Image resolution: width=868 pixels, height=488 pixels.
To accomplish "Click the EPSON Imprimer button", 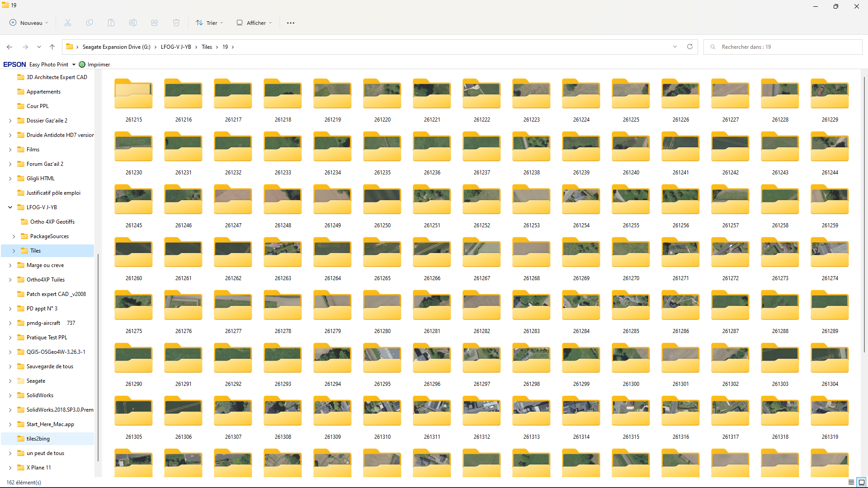I will click(x=94, y=65).
